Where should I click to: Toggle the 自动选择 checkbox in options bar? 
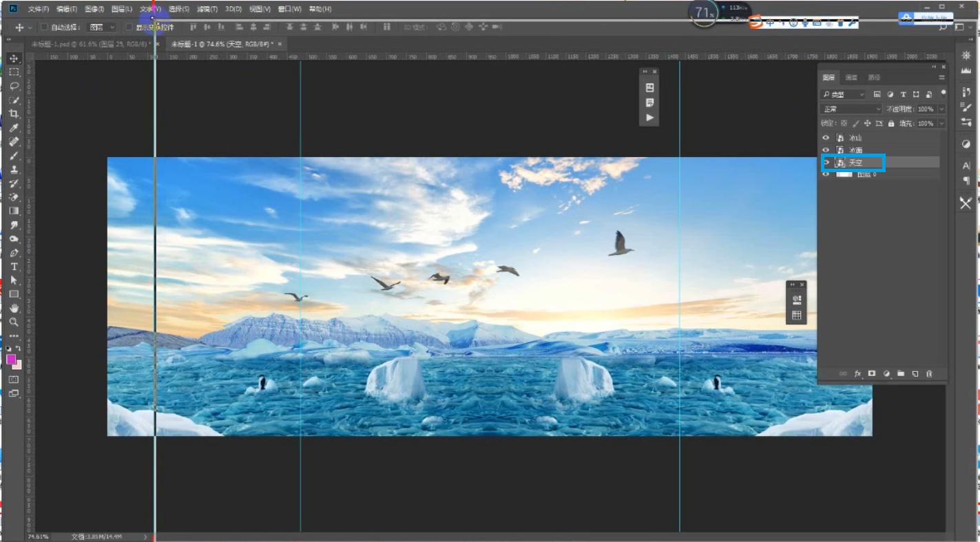pyautogui.click(x=43, y=27)
